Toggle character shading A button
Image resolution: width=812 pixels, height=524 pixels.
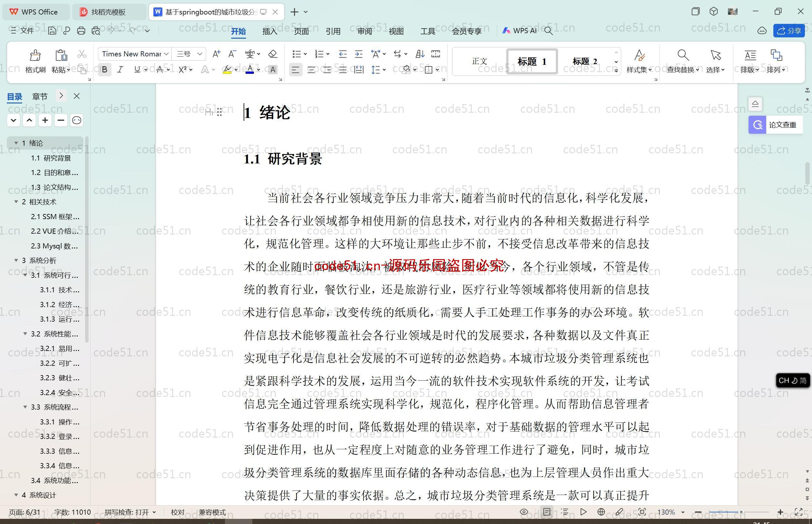click(273, 70)
